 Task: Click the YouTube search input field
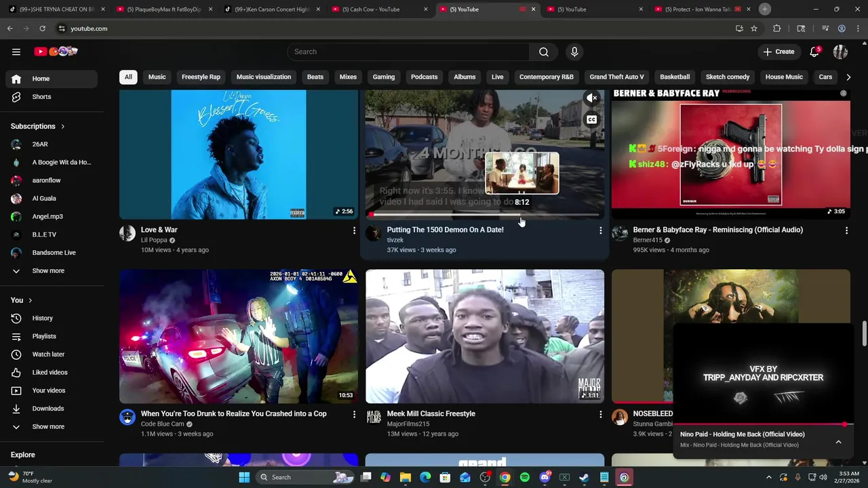click(x=408, y=52)
